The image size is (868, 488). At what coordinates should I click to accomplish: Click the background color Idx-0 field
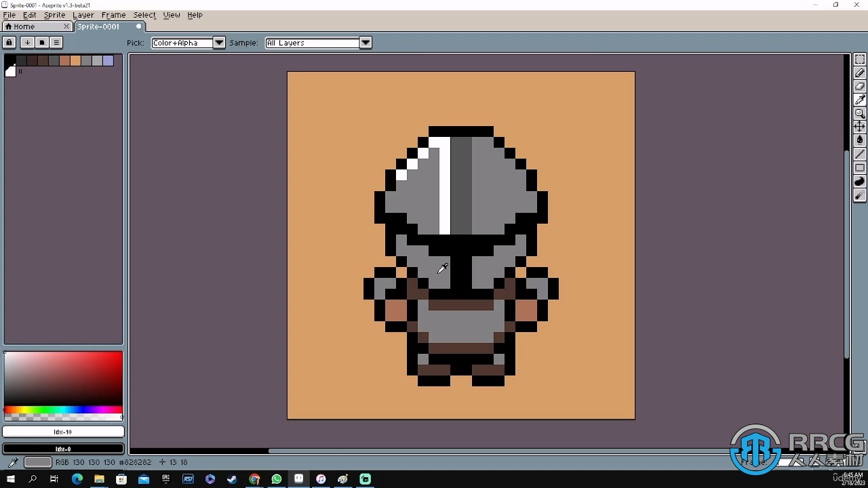[63, 449]
